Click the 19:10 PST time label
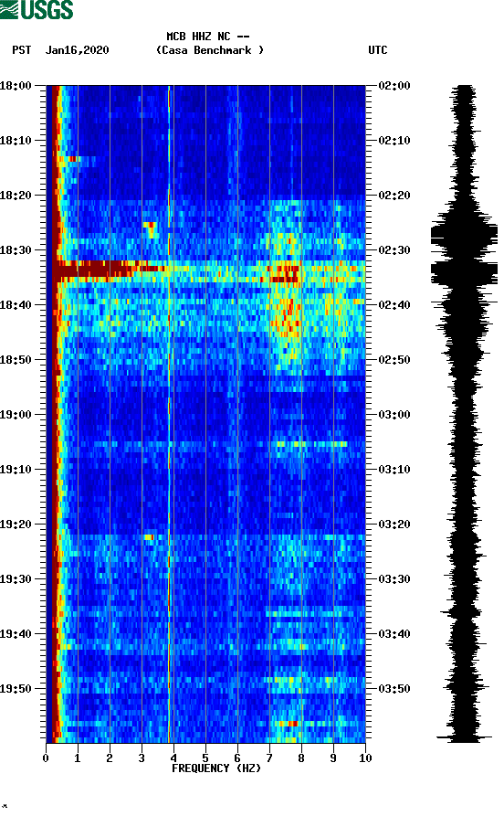504x816 pixels. [16, 470]
